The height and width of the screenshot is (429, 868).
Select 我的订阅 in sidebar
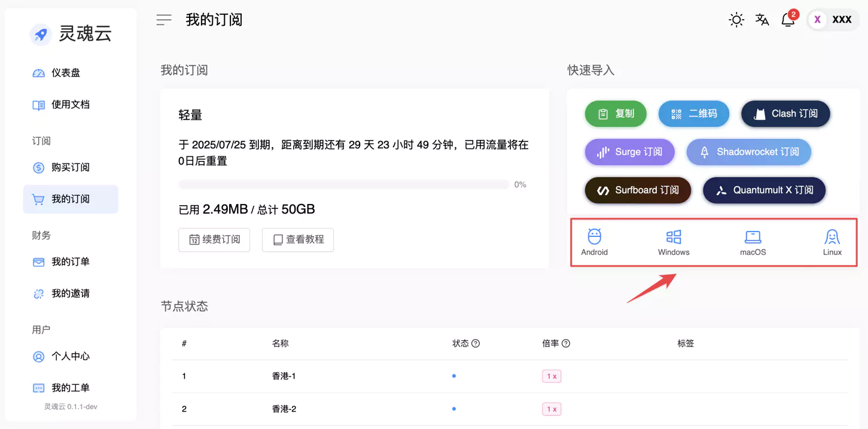coord(71,199)
